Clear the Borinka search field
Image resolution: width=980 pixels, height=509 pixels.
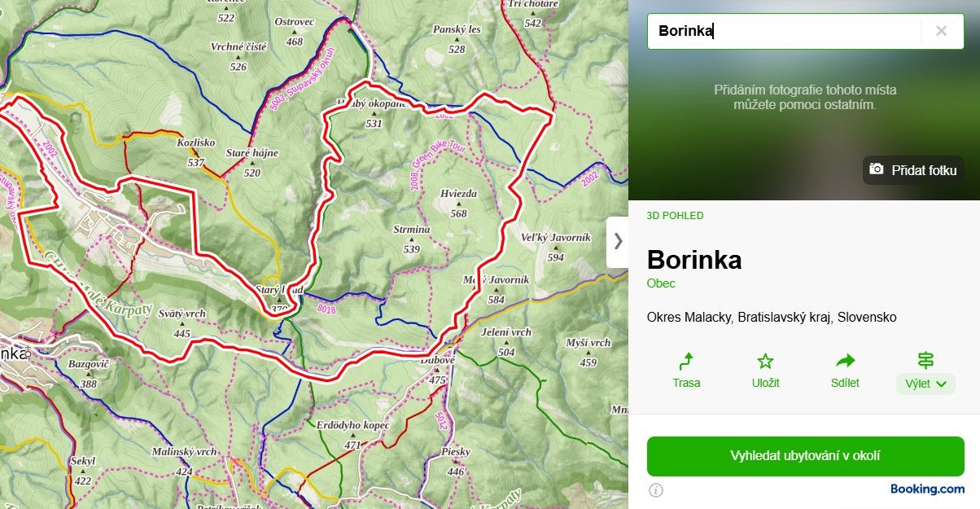pyautogui.click(x=942, y=31)
